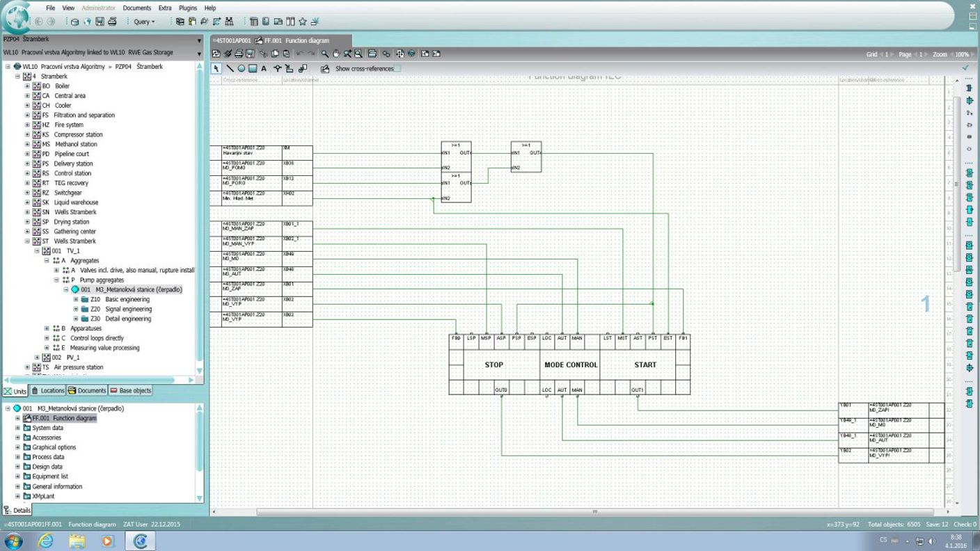
Task: Enable Show cross-references checkbox
Action: [397, 69]
